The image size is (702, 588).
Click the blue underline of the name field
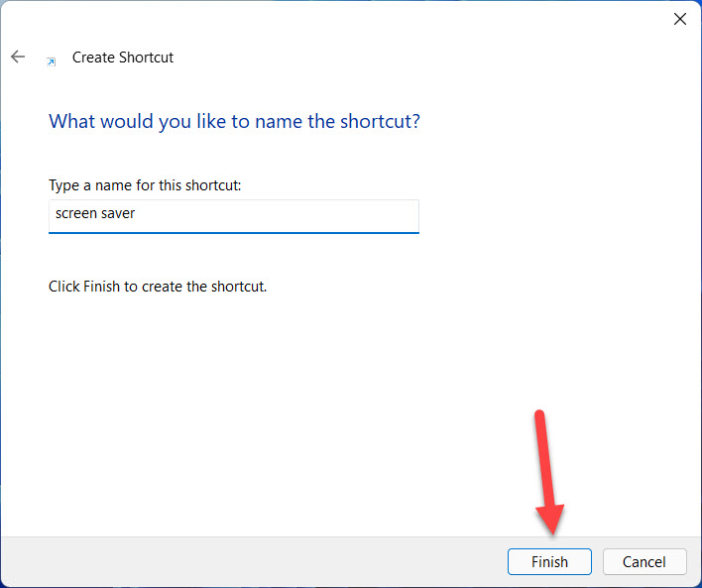[x=233, y=232]
